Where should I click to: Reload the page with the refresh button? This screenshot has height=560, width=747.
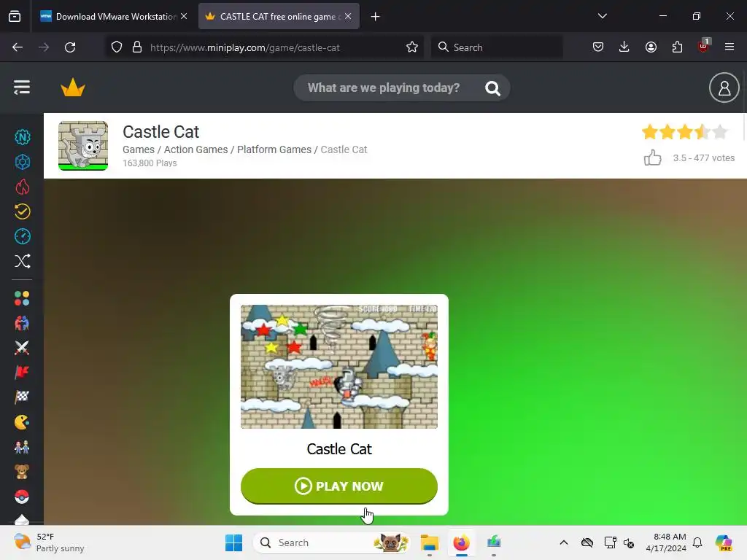tap(70, 47)
